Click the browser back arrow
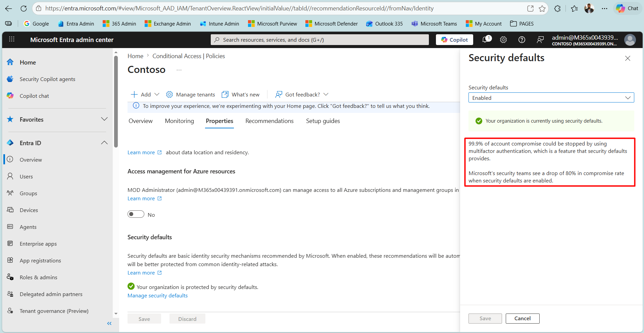This screenshot has height=333, width=644. (x=9, y=8)
